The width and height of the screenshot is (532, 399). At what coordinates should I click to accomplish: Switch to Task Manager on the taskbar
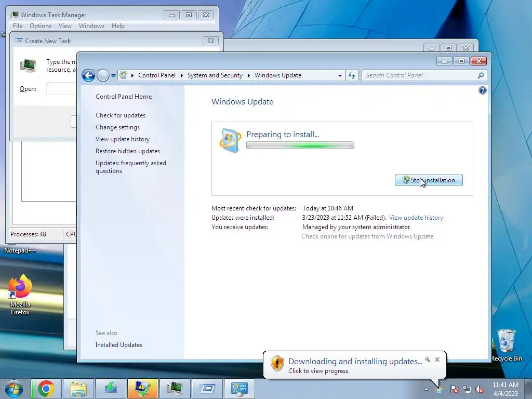click(175, 389)
